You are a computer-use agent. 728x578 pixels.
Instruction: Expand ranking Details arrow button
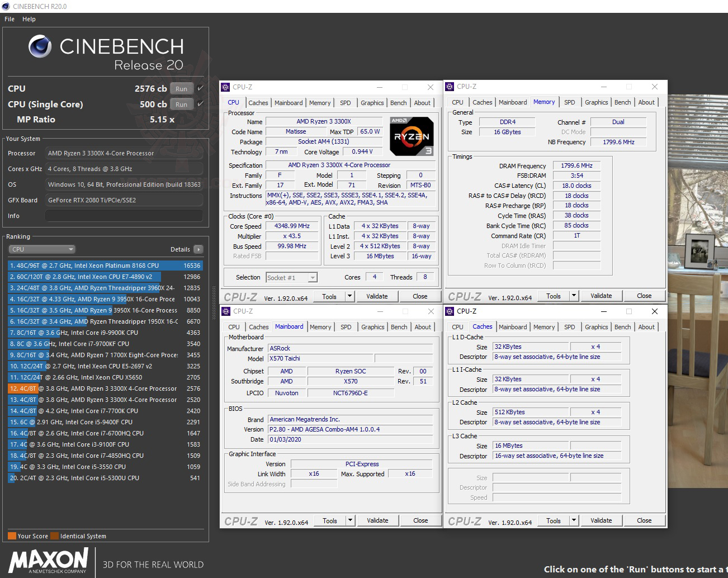pyautogui.click(x=198, y=249)
